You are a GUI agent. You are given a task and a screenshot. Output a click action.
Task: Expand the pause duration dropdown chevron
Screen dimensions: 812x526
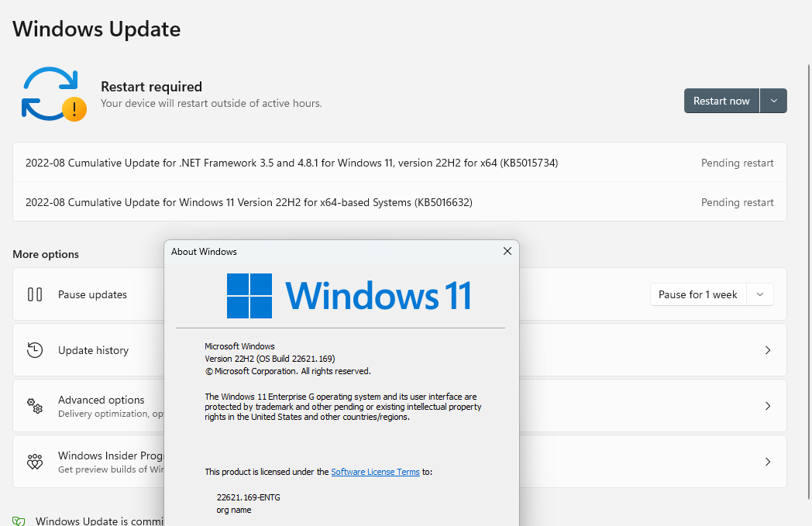pos(759,294)
